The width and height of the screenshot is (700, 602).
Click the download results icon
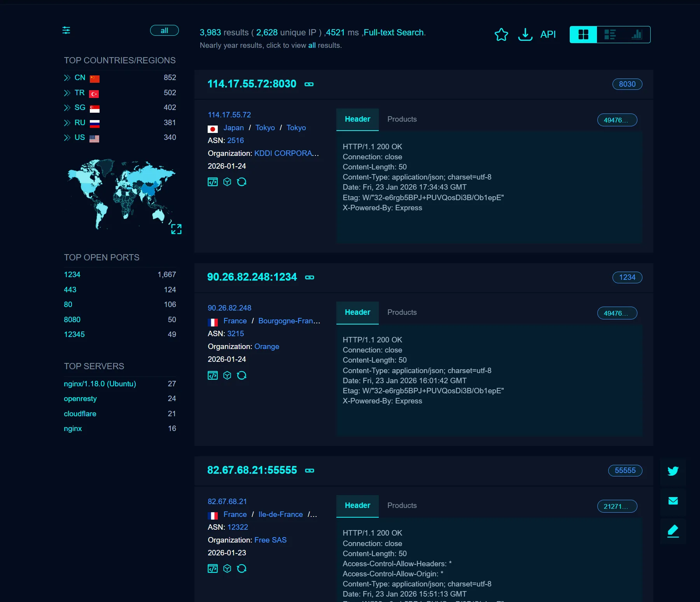pos(525,35)
